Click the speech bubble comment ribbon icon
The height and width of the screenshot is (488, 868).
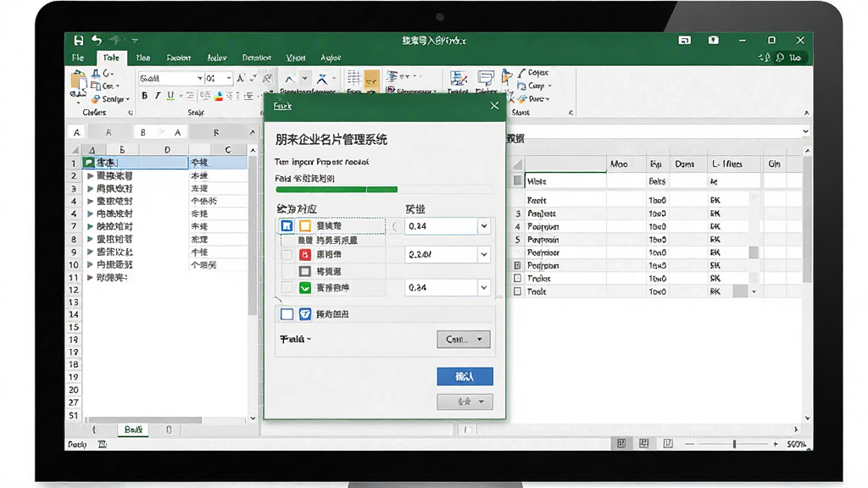[x=486, y=78]
